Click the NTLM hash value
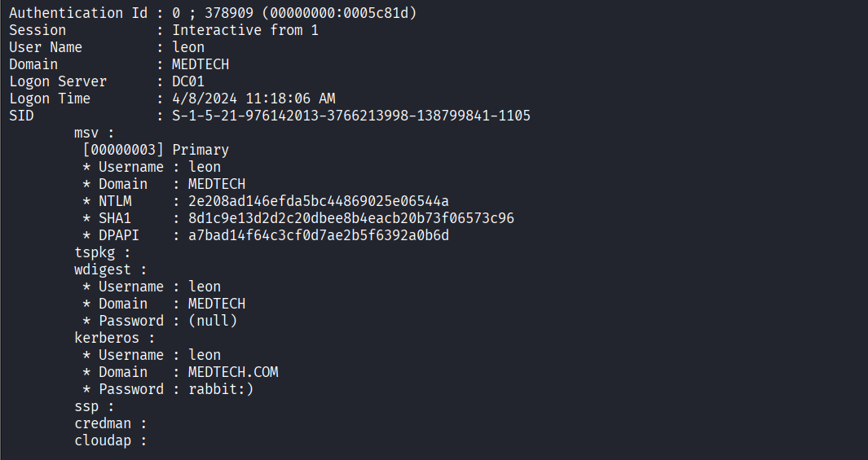The width and height of the screenshot is (868, 460). coord(319,201)
